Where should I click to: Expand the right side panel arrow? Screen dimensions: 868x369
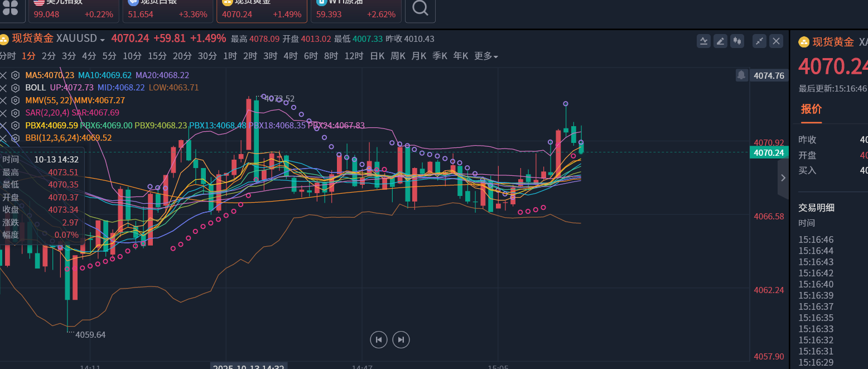pyautogui.click(x=783, y=178)
